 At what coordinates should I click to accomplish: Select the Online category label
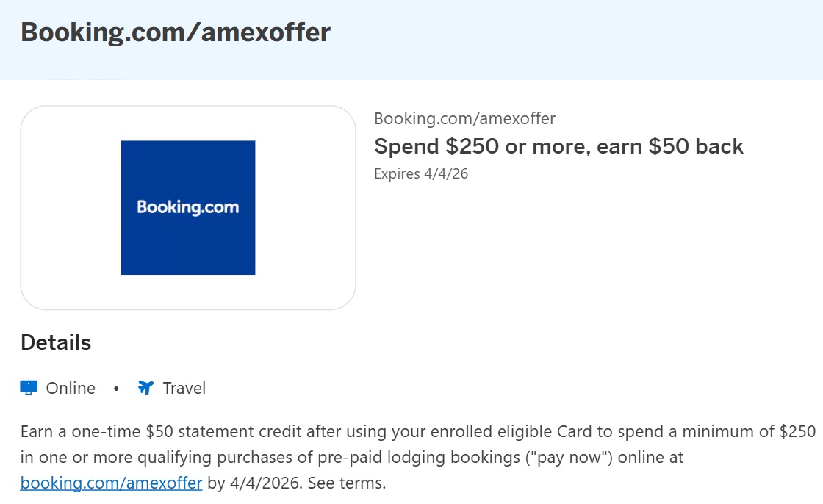click(x=71, y=388)
